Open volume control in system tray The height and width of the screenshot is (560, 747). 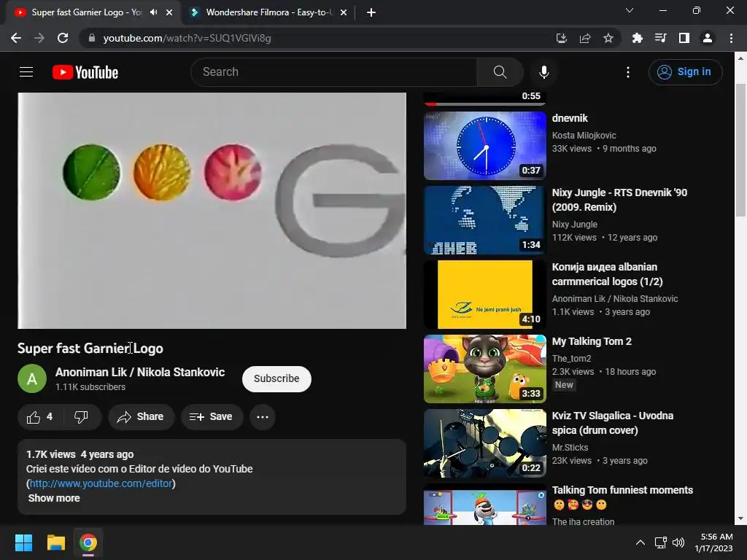click(678, 542)
